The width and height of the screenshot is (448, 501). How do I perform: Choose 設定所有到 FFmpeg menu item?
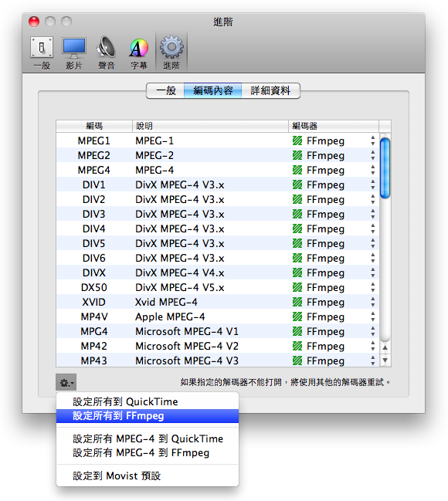pyautogui.click(x=148, y=415)
